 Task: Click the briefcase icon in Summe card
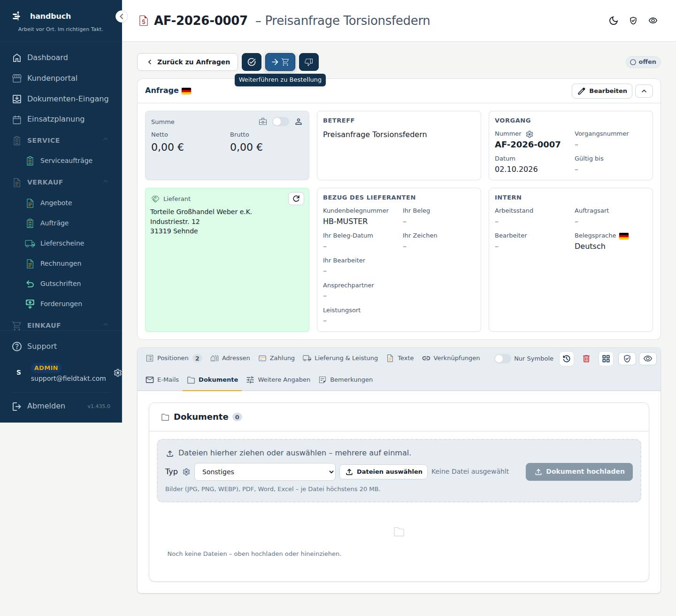(263, 122)
